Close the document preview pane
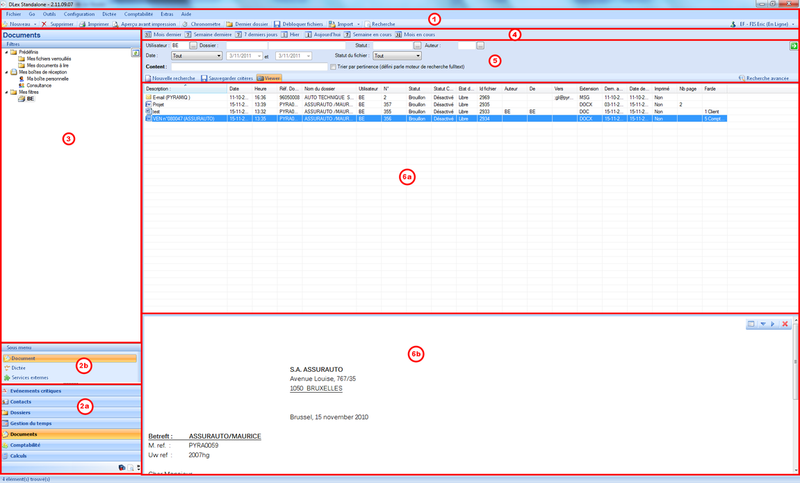Screen dimensions: 800x483 [x=786, y=325]
